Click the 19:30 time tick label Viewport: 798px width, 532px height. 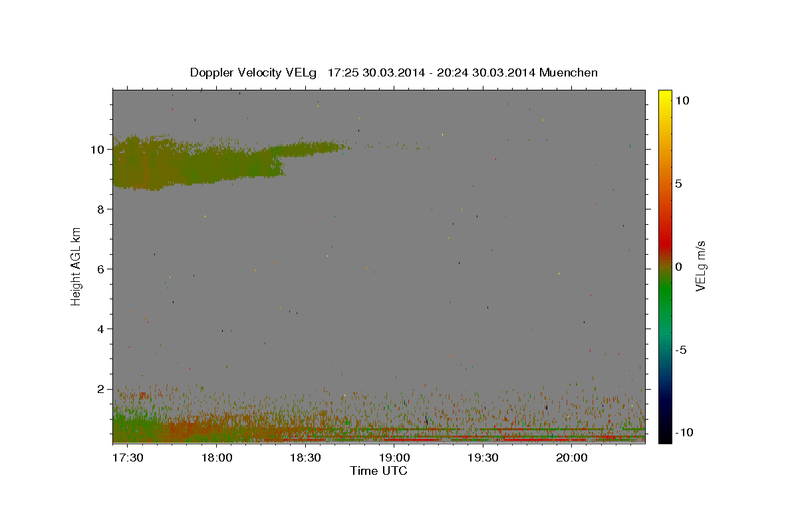click(483, 458)
